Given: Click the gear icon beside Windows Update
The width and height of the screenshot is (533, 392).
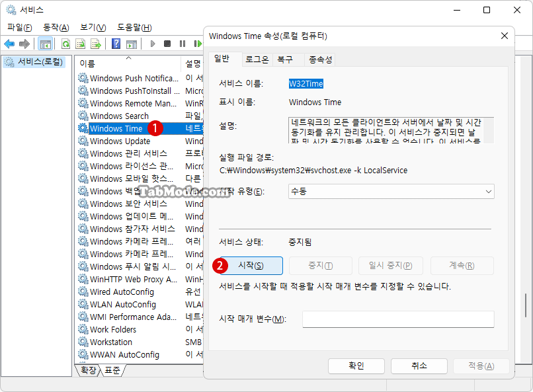Looking at the screenshot, I should pyautogui.click(x=83, y=141).
